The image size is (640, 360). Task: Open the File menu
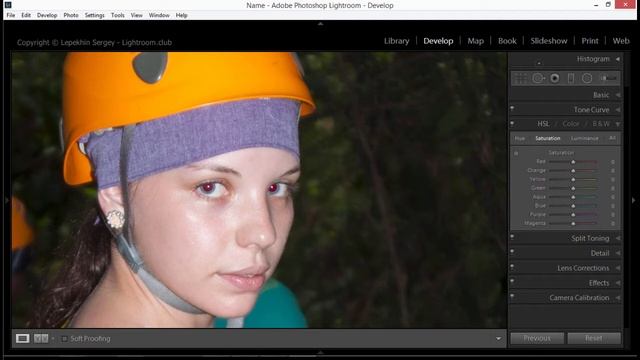click(x=11, y=15)
